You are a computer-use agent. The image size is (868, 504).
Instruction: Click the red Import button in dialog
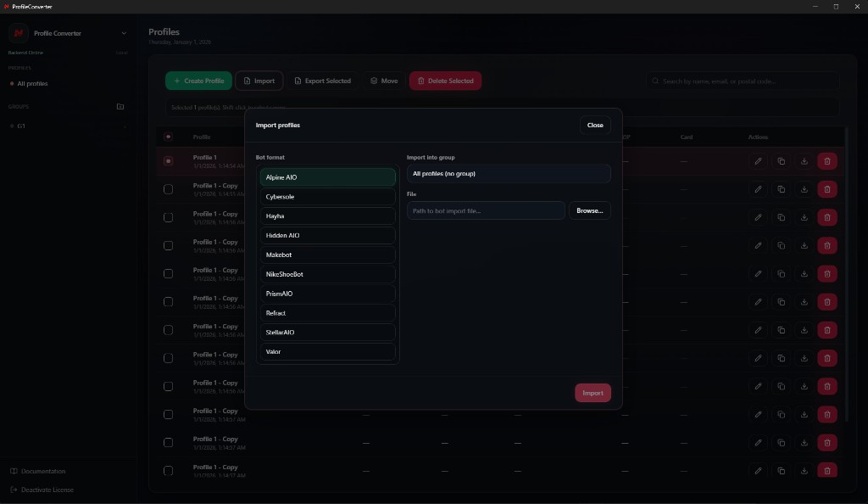593,393
